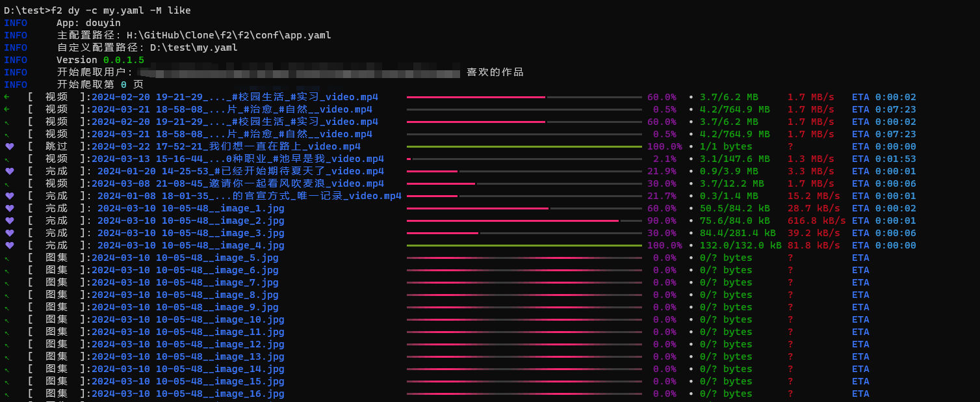Click the heart icon beside image_4.jpg
This screenshot has height=402, width=980.
pos(9,245)
